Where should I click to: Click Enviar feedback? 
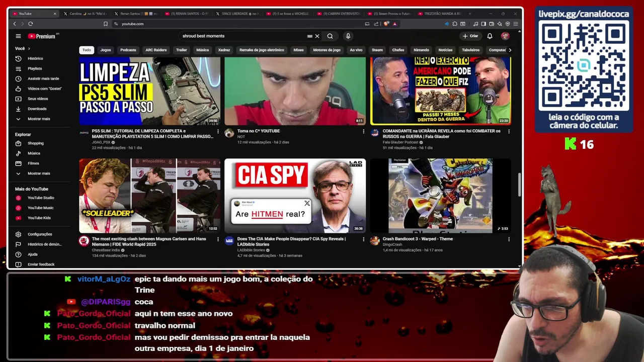pyautogui.click(x=38, y=264)
